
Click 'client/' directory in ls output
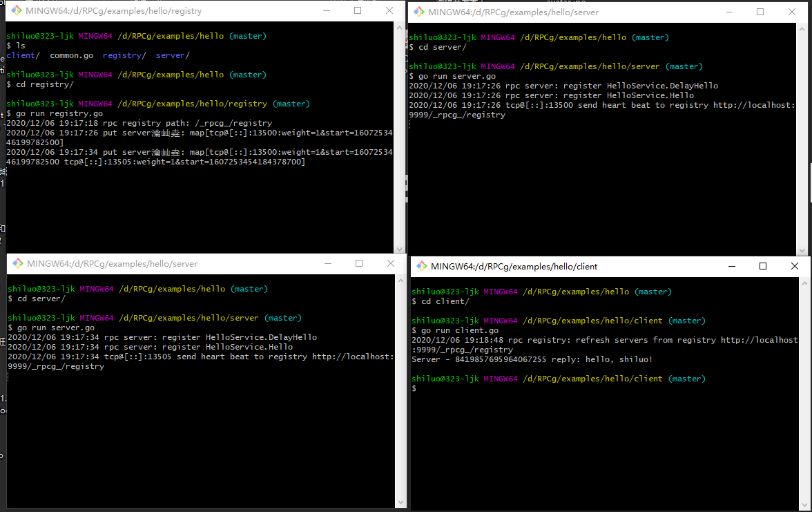pyautogui.click(x=23, y=55)
